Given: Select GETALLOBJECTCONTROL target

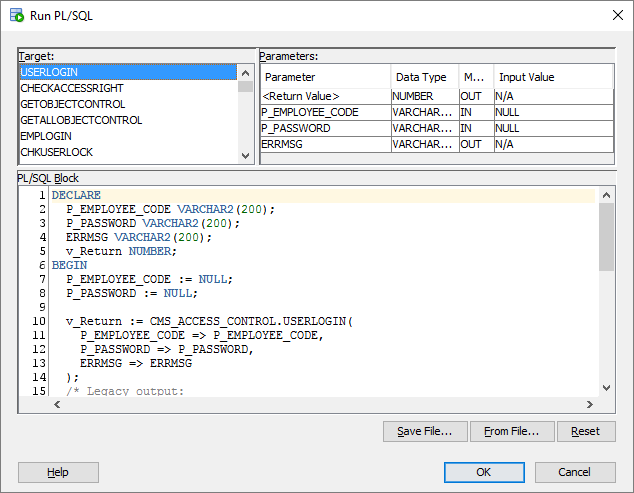Looking at the screenshot, I should pyautogui.click(x=128, y=120).
